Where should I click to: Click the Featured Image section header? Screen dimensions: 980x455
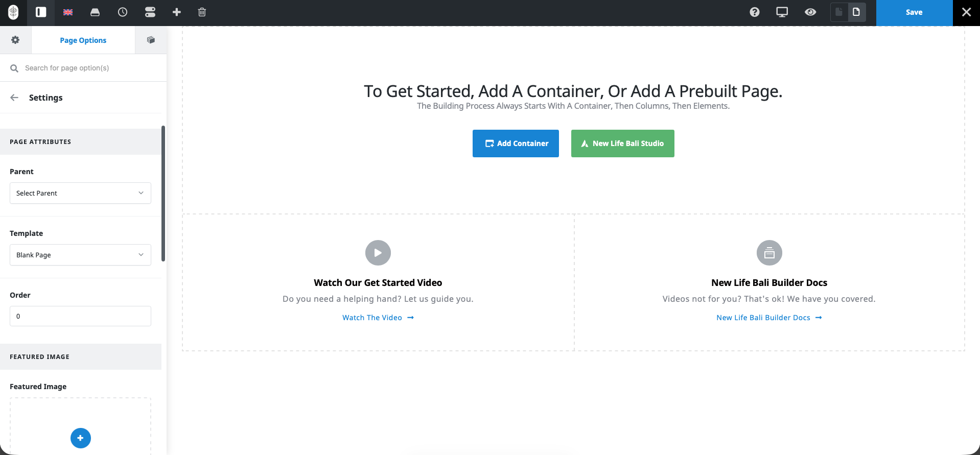point(81,357)
